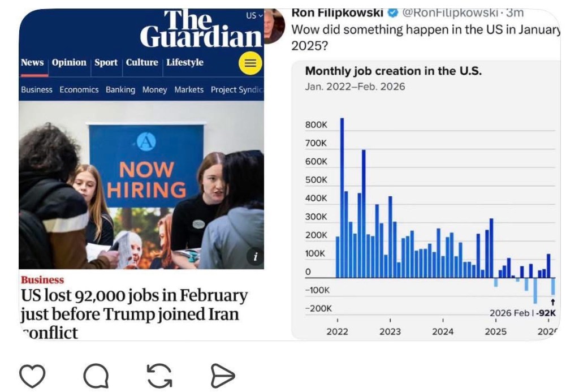This screenshot has height=392, width=579.
Task: Share post via paper plane icon
Action: pos(222,376)
